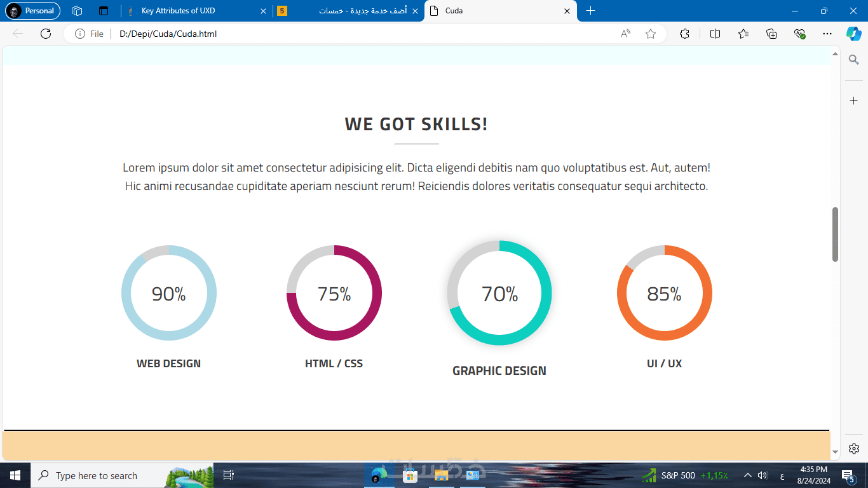Close the Key Attributes of UXD tab

[263, 11]
